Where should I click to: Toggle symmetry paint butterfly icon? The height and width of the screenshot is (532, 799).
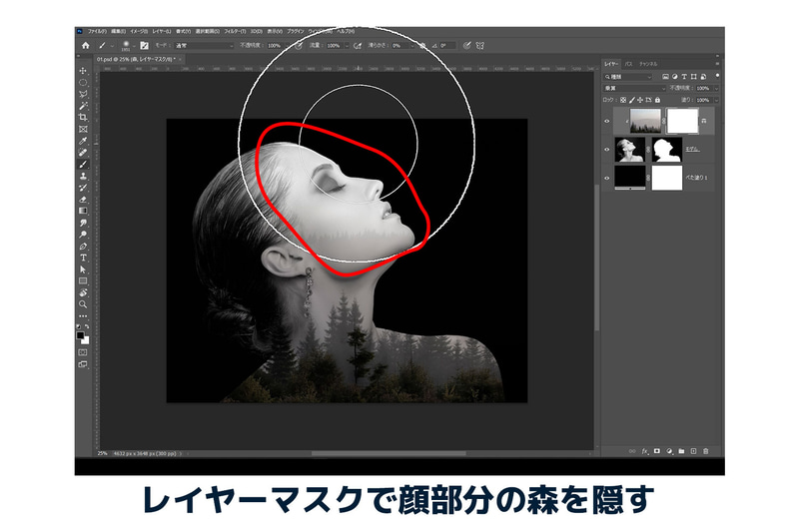click(x=480, y=45)
